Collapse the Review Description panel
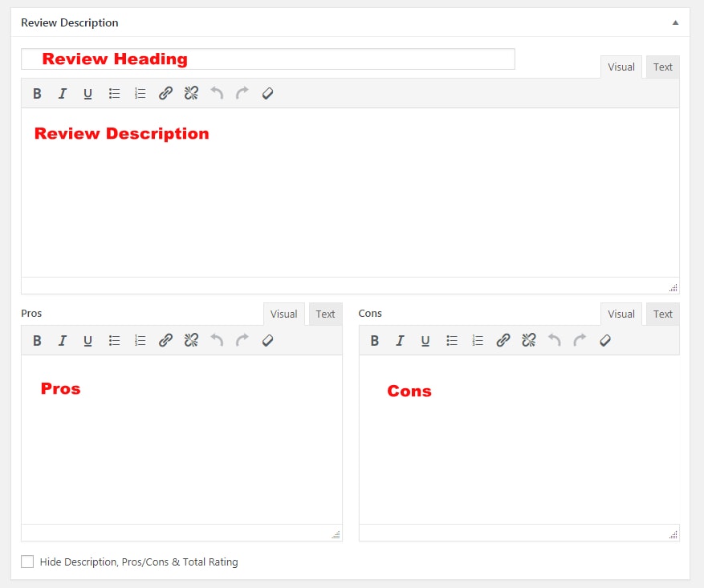Viewport: 704px width, 588px height. click(x=675, y=22)
